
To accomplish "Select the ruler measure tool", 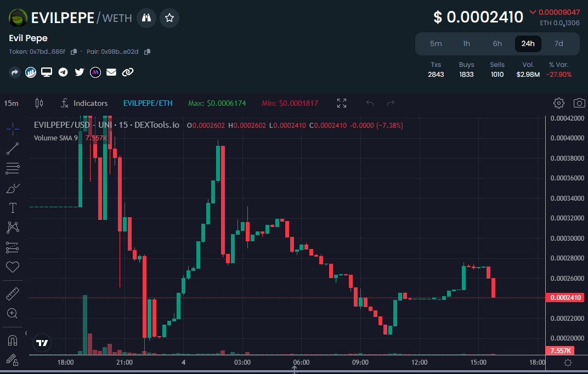I will (x=13, y=294).
